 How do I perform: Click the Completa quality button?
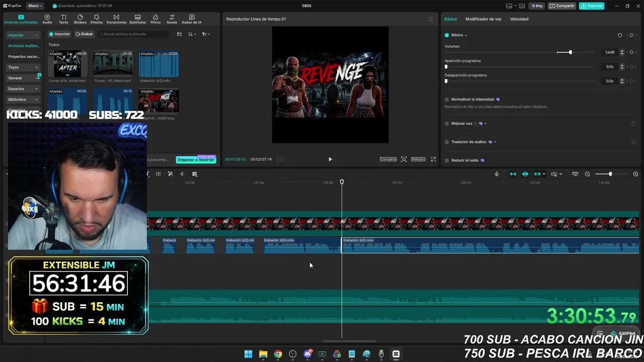tap(388, 159)
